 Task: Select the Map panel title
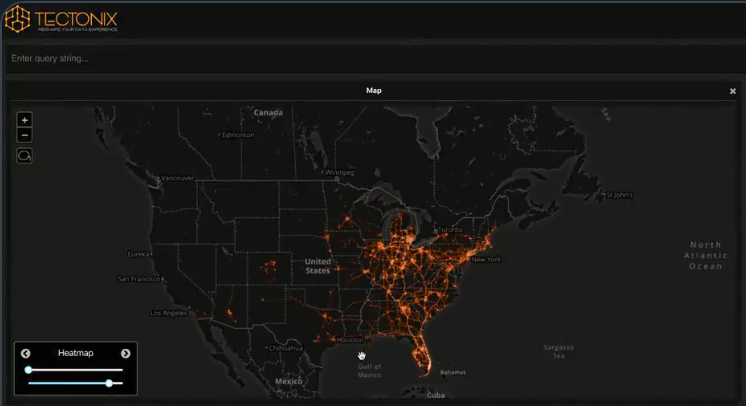tap(373, 90)
